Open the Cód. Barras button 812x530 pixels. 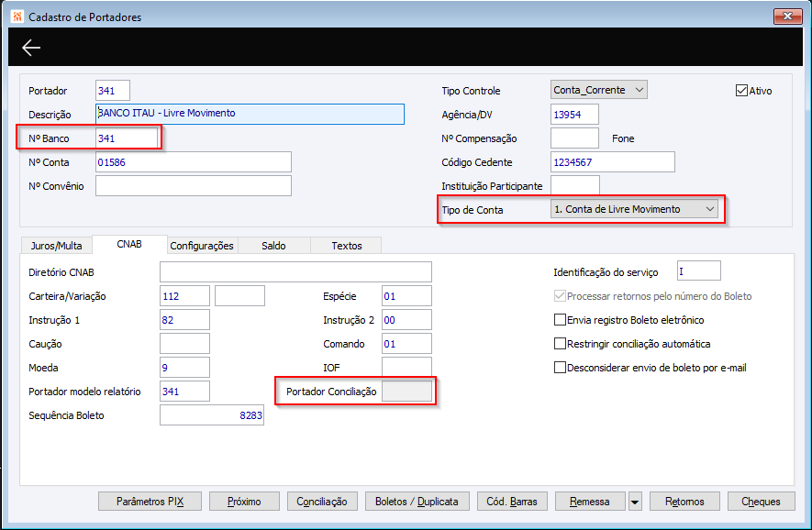tap(512, 502)
